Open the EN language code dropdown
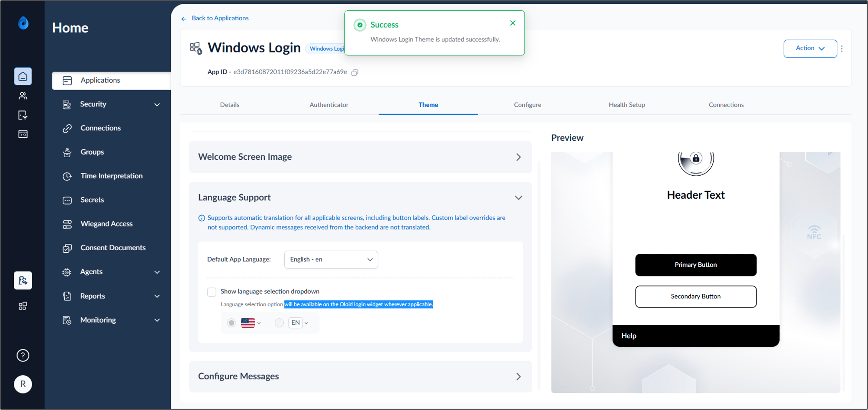868x410 pixels. coord(299,323)
